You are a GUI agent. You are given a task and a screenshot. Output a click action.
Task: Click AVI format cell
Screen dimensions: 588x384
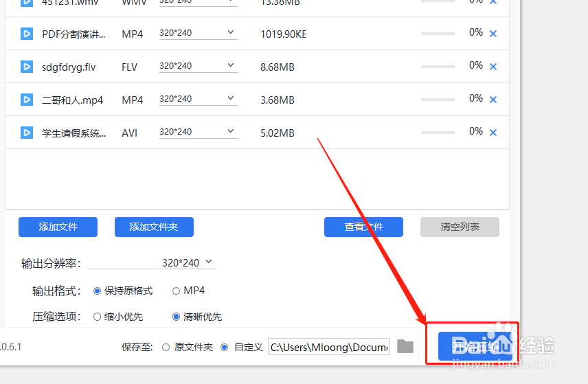129,133
